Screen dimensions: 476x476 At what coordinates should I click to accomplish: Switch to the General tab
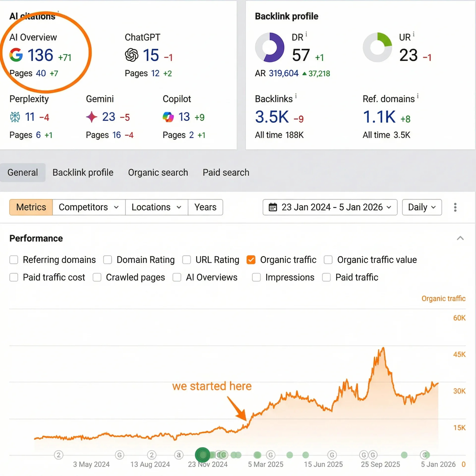click(x=23, y=173)
